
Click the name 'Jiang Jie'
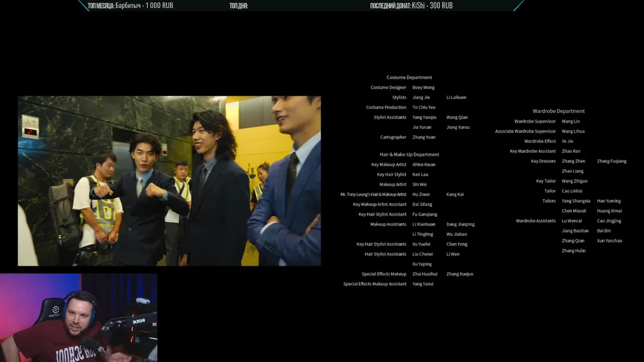[x=421, y=98]
